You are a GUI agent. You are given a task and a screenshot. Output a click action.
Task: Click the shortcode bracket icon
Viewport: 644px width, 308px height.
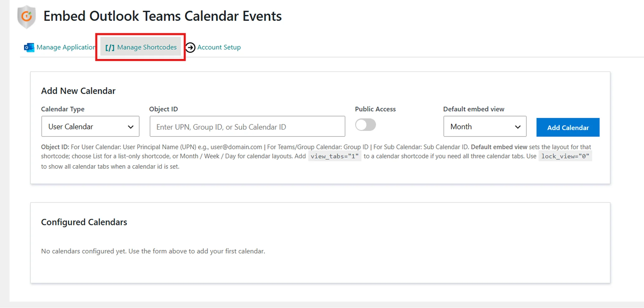coord(110,47)
